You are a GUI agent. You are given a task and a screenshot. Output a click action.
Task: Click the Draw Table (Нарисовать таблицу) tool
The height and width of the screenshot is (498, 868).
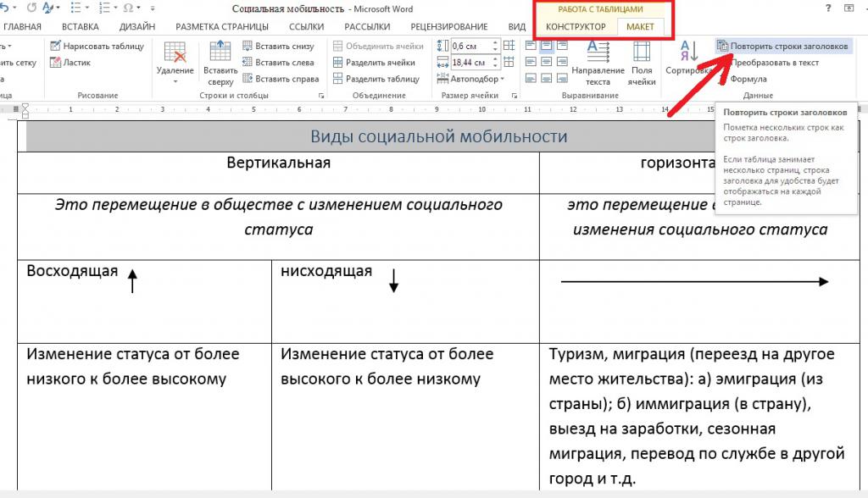pyautogui.click(x=97, y=46)
